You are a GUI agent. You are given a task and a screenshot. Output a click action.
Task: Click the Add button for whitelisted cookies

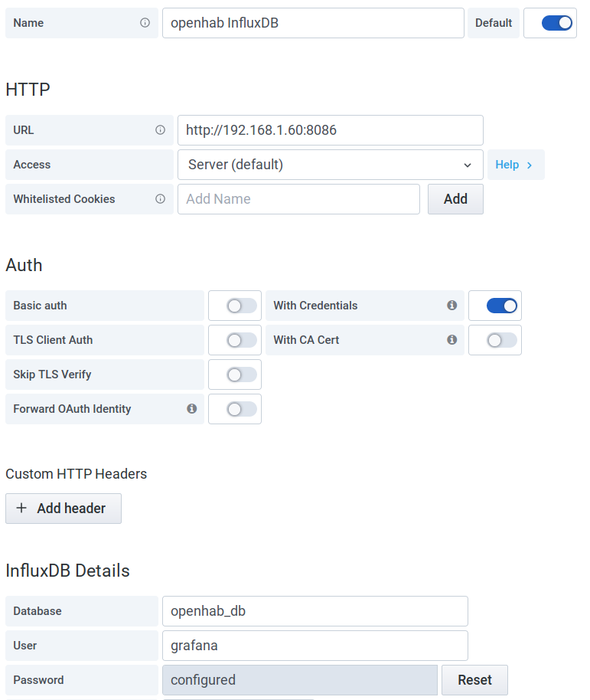[455, 199]
